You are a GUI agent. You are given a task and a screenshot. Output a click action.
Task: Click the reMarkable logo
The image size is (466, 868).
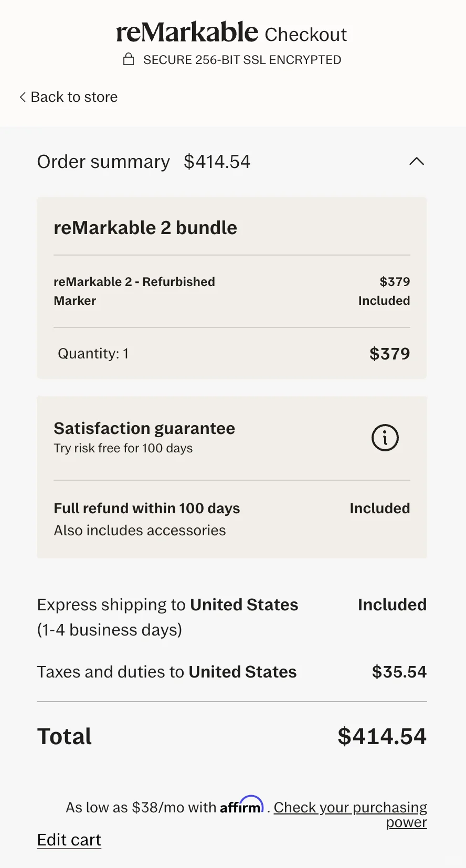click(187, 33)
